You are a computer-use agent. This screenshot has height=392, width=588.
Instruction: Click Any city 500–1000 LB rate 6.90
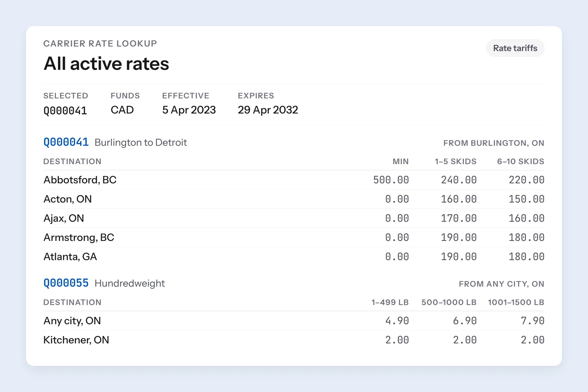coord(465,321)
